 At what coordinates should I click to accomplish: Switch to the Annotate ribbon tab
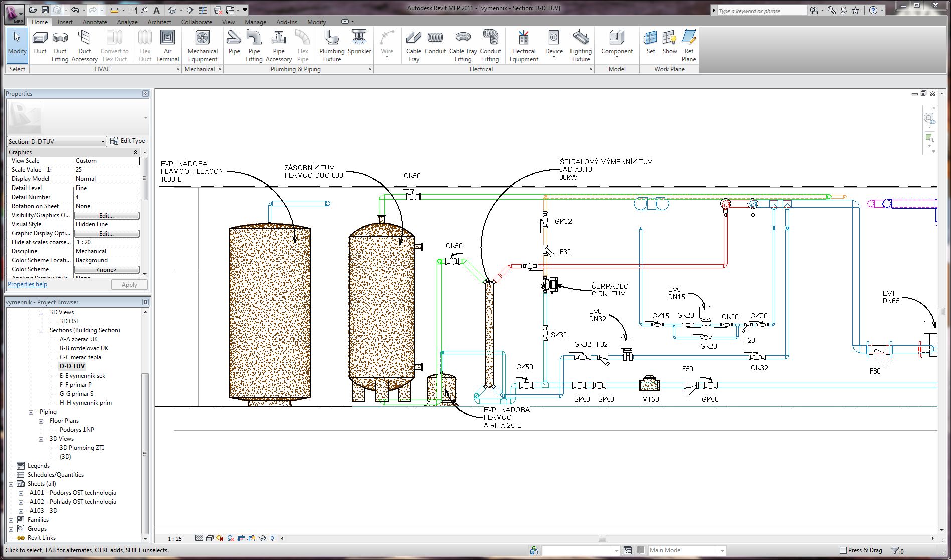94,22
